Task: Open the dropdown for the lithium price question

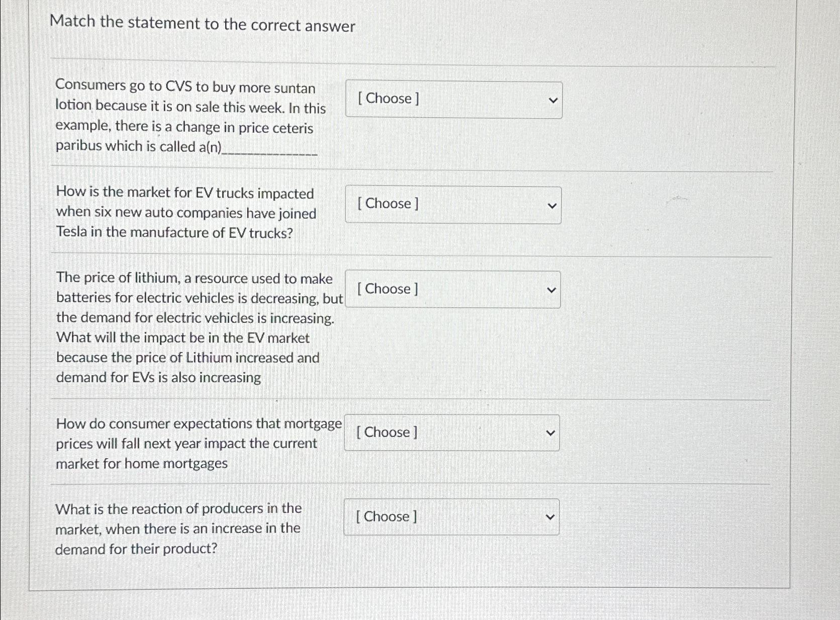Action: pyautogui.click(x=451, y=290)
